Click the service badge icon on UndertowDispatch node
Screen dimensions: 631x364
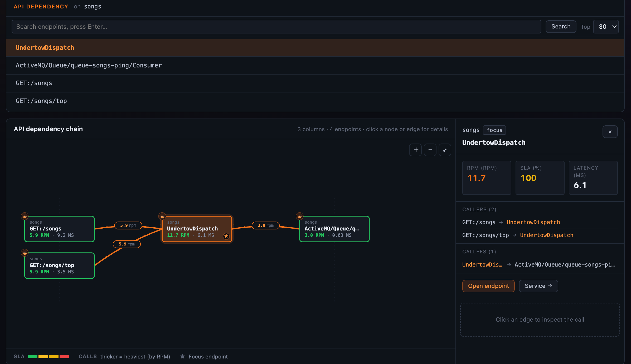pyautogui.click(x=162, y=216)
